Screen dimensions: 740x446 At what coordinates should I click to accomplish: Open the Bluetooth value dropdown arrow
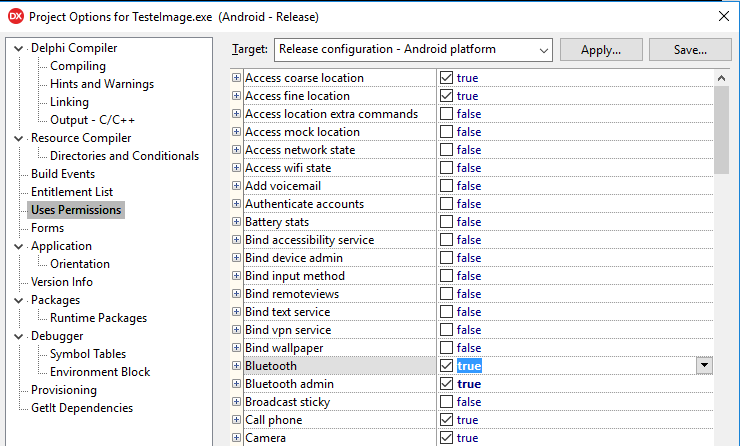click(x=704, y=365)
